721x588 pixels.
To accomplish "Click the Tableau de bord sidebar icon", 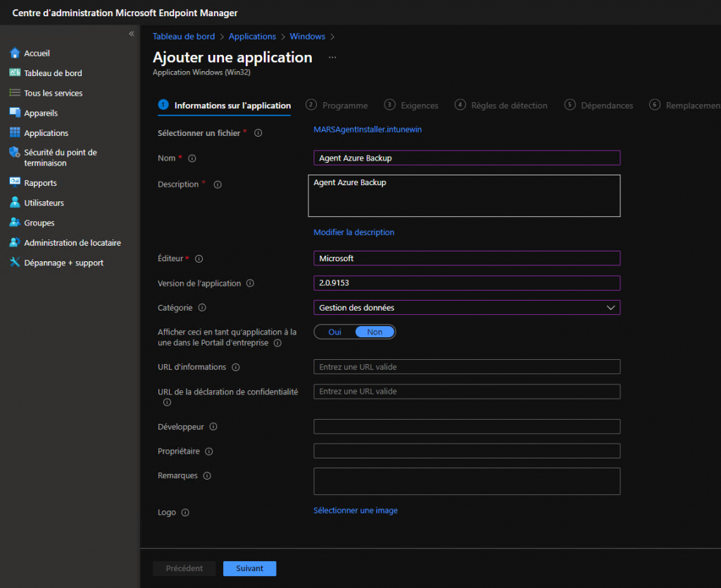I will point(15,73).
